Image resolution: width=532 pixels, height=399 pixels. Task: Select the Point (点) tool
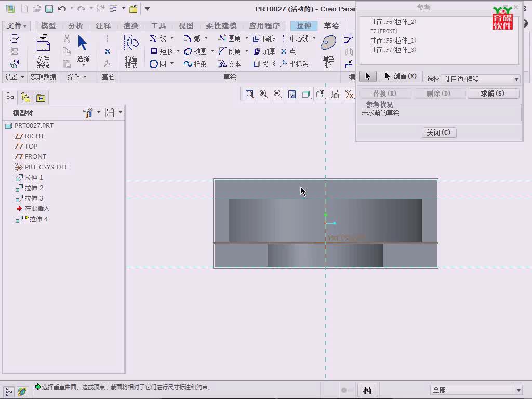tap(288, 51)
